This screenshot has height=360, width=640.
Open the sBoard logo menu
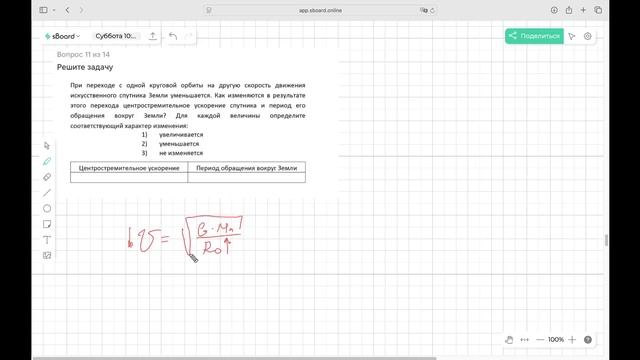pyautogui.click(x=62, y=36)
